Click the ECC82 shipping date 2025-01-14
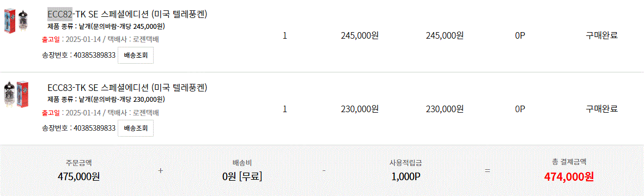 [x=83, y=40]
